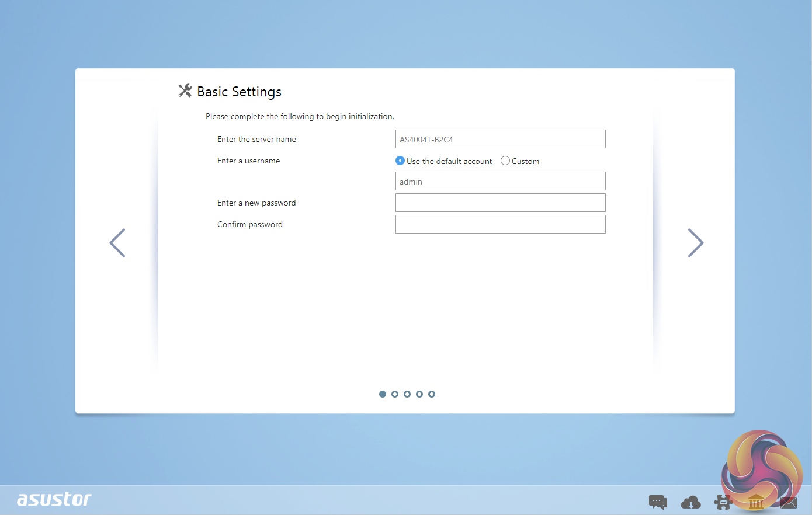Click the envelope mail icon
The width and height of the screenshot is (812, 515).
789,502
